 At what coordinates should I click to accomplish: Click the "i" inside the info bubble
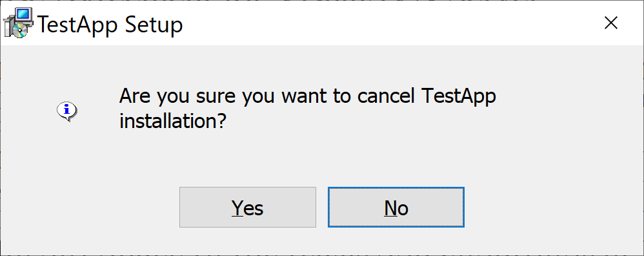click(67, 109)
